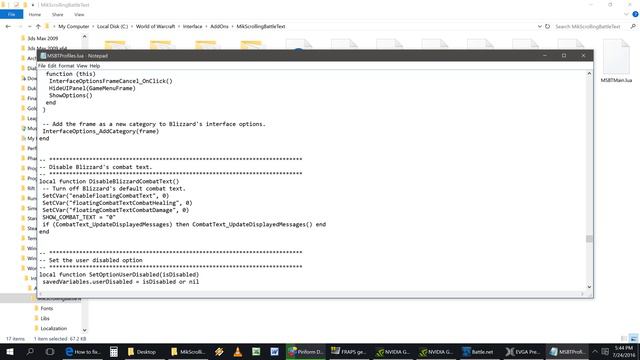Open Notepad Format menu

pos(66,66)
